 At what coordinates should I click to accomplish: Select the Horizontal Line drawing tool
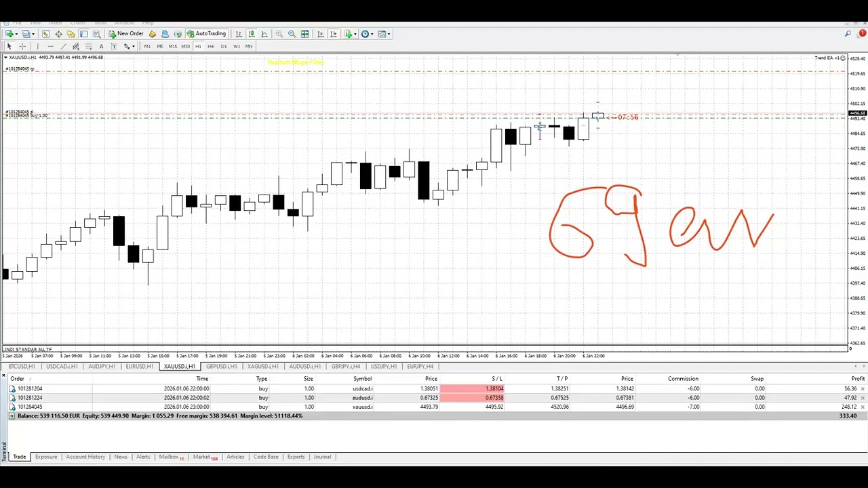point(50,46)
